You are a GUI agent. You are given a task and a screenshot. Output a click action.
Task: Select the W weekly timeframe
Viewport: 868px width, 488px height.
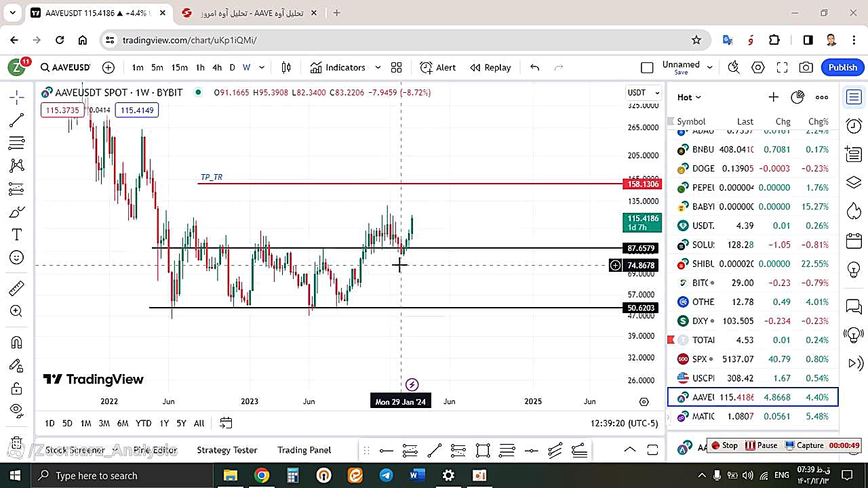click(x=247, y=67)
